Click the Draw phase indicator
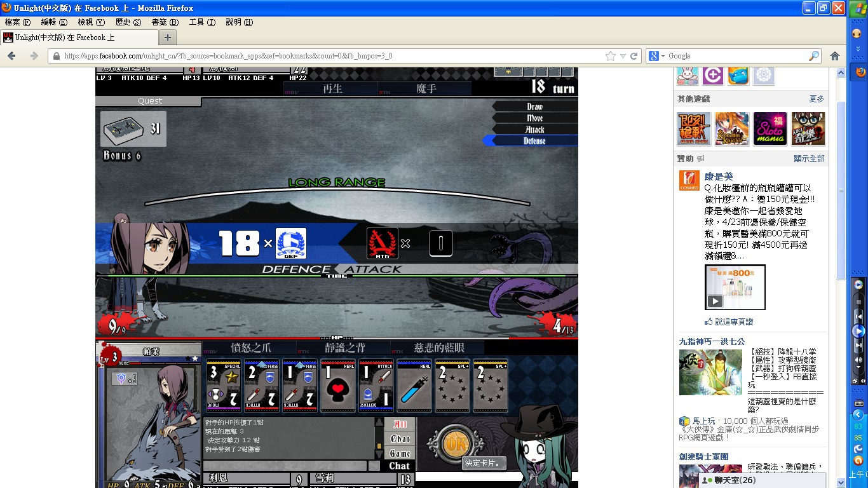Image resolution: width=868 pixels, height=488 pixels. click(x=535, y=107)
